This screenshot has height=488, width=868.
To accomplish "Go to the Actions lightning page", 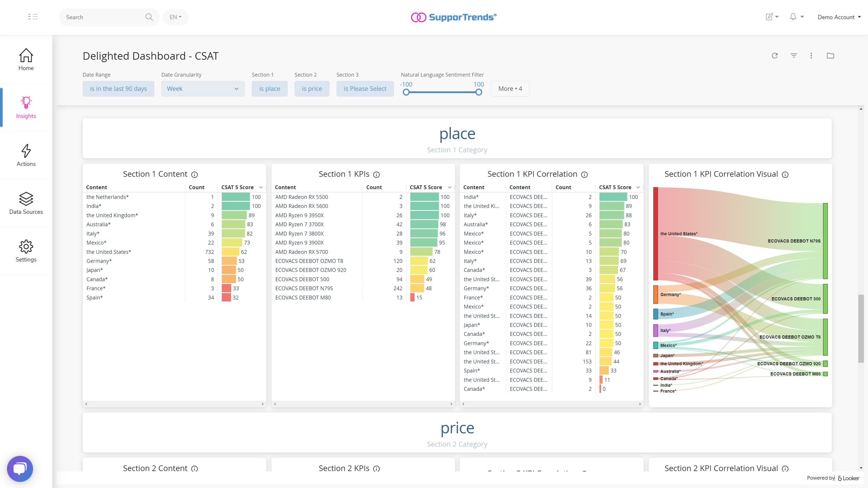I will [26, 155].
